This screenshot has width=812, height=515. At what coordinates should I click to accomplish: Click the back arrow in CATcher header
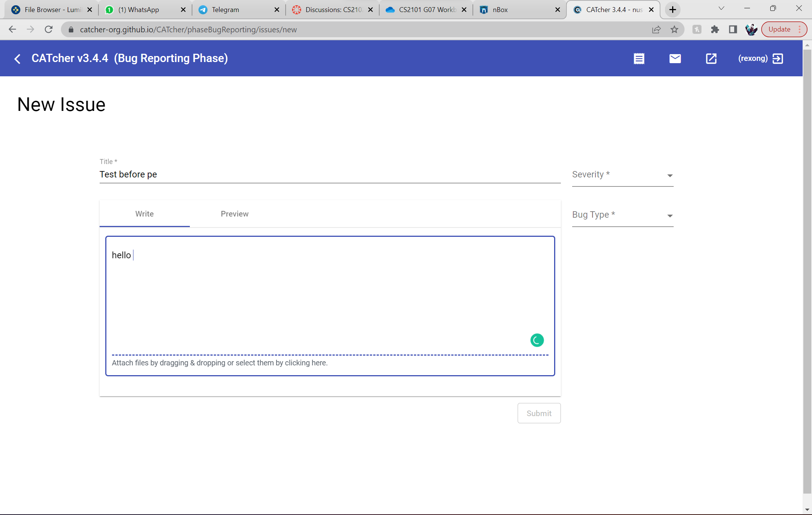(17, 59)
